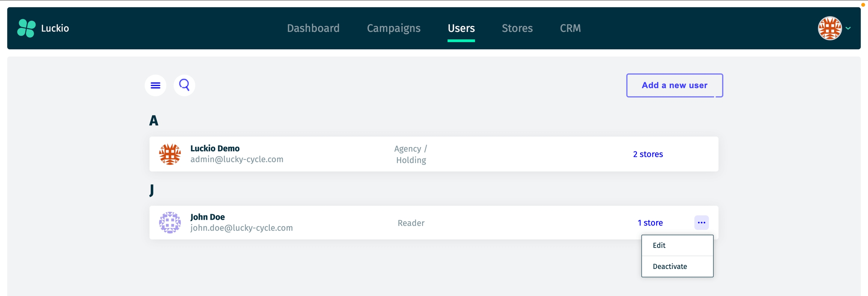Screen dimensions: 868x296
Task: Toggle John Doe's three-dot options button
Action: (701, 223)
